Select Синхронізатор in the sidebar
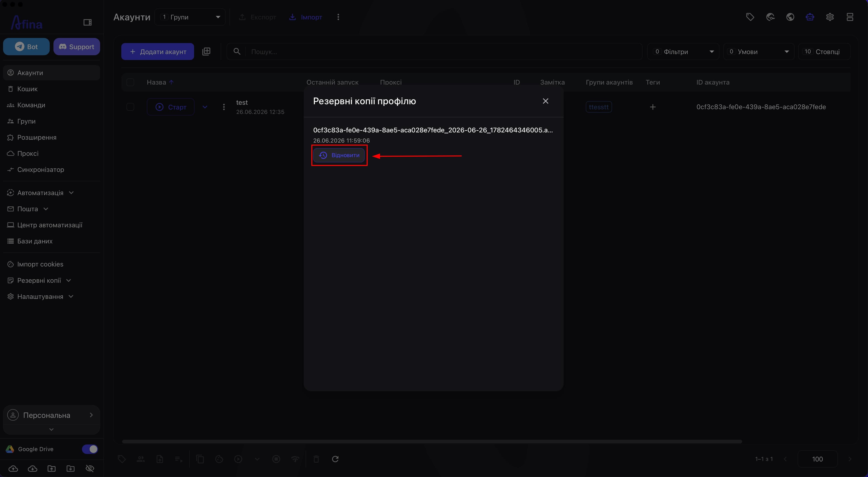The width and height of the screenshot is (868, 477). [x=40, y=170]
